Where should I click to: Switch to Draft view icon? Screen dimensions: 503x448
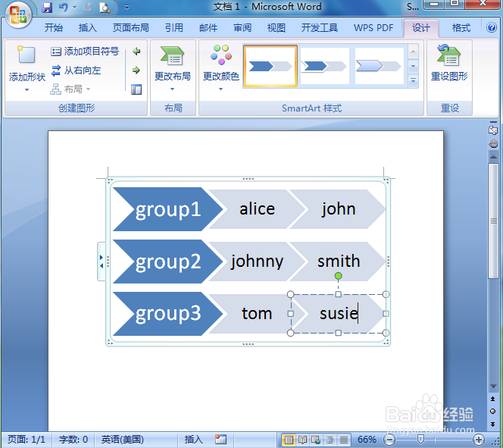(344, 440)
